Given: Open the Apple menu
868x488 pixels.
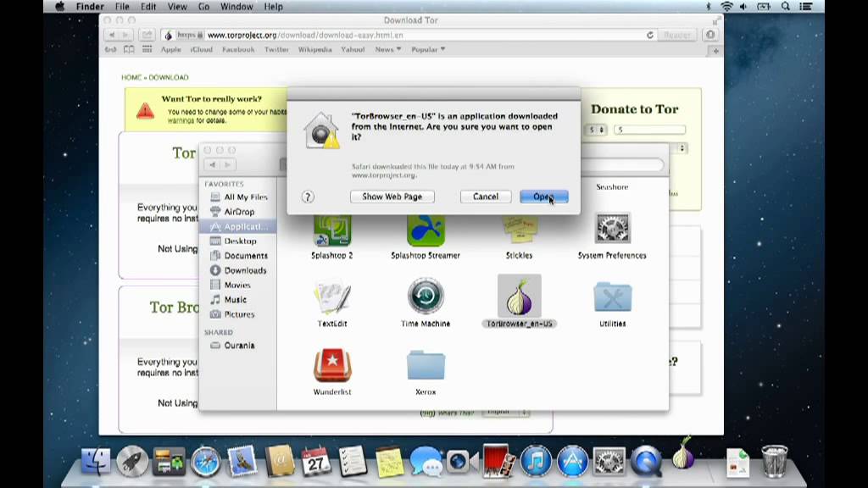Looking at the screenshot, I should coord(60,7).
